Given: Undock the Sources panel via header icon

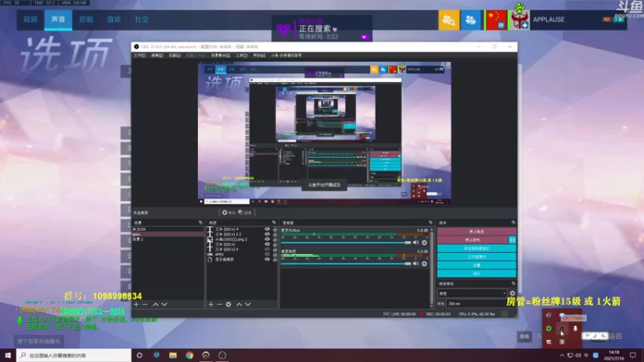Looking at the screenshot, I should [x=274, y=223].
